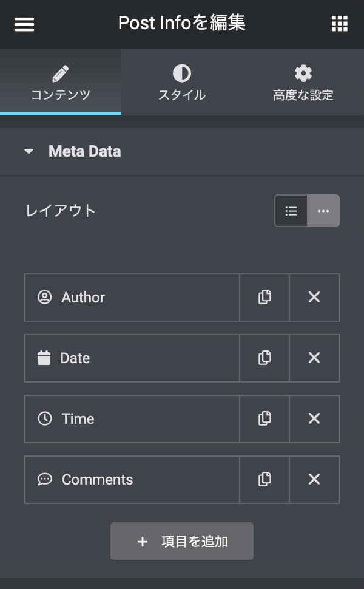Duplicate the Author item

(265, 298)
